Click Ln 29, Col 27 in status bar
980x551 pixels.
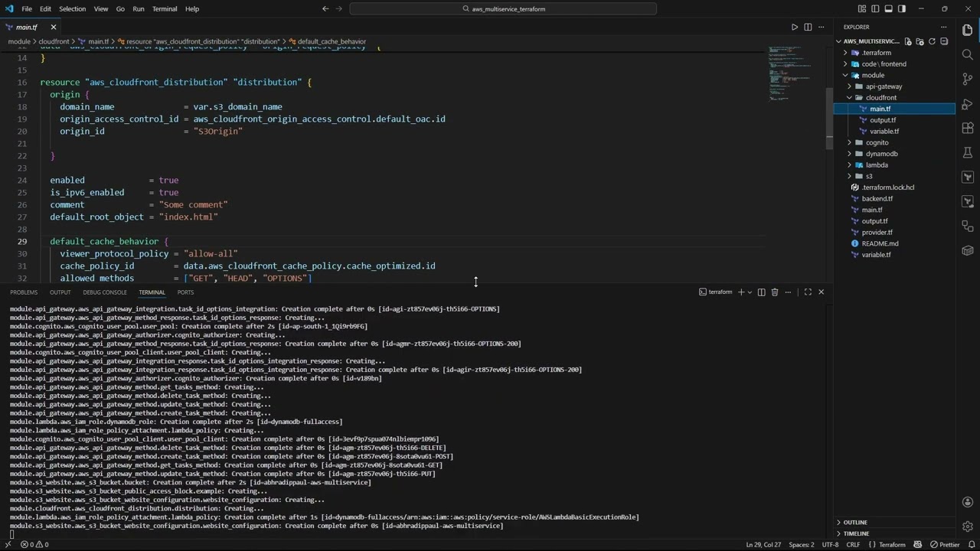[763, 544]
